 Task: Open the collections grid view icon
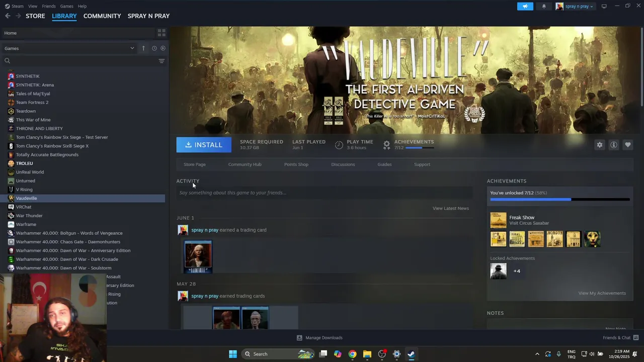(x=162, y=33)
